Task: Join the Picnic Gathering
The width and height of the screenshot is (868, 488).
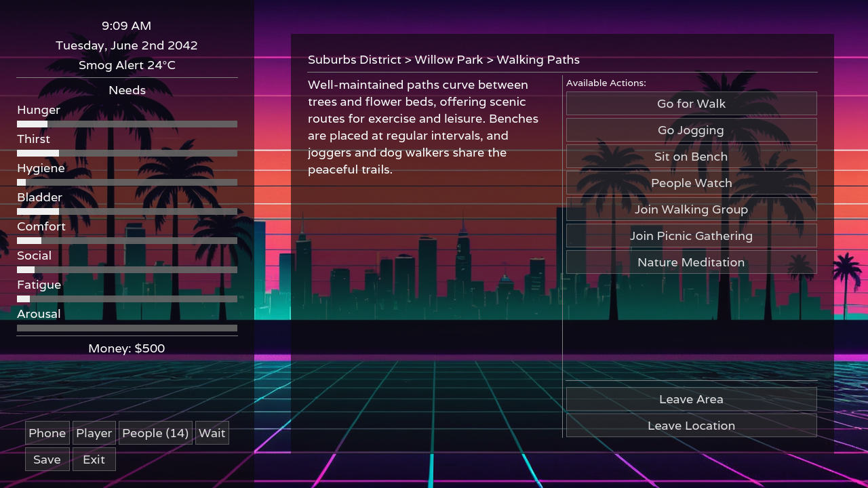Action: pos(691,236)
